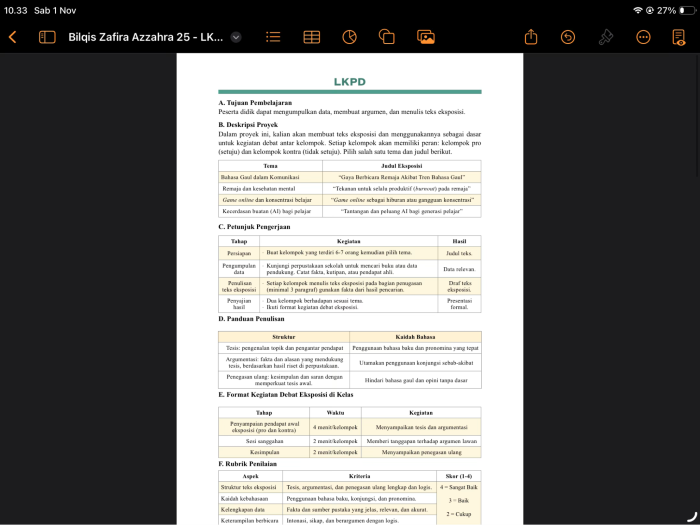Open the media insert menu

[426, 37]
